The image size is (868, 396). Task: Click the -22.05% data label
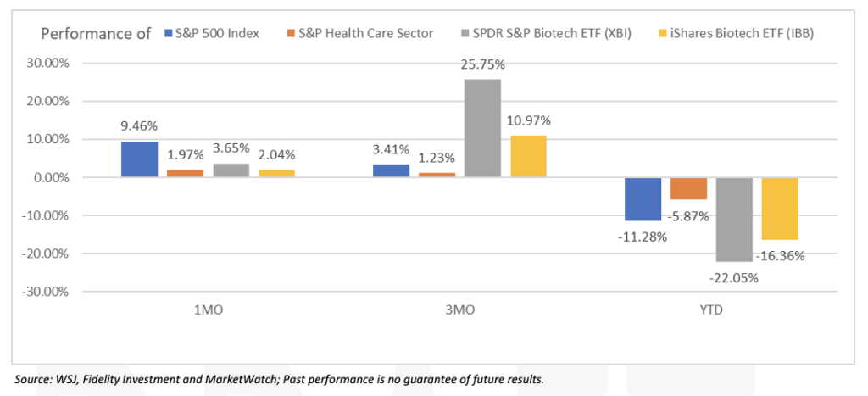tap(736, 275)
